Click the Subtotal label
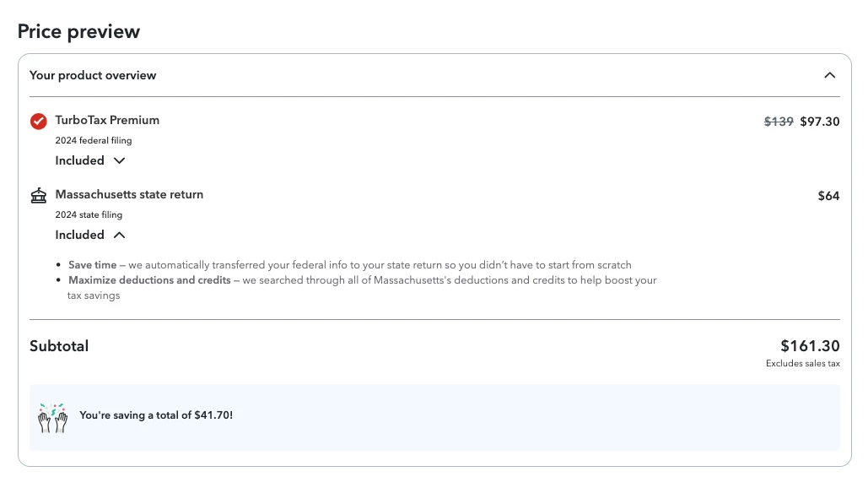The height and width of the screenshot is (477, 868). pyautogui.click(x=59, y=346)
